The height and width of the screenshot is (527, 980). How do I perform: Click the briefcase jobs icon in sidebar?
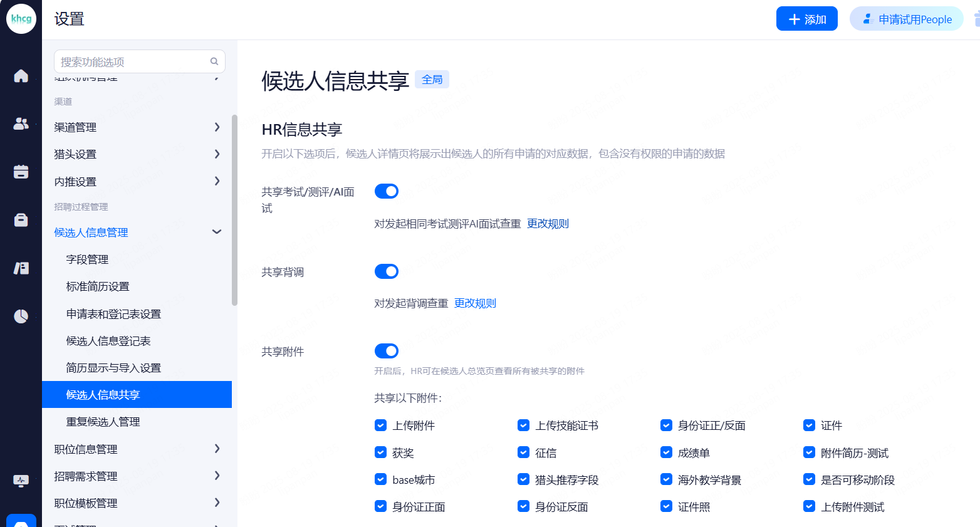(21, 220)
